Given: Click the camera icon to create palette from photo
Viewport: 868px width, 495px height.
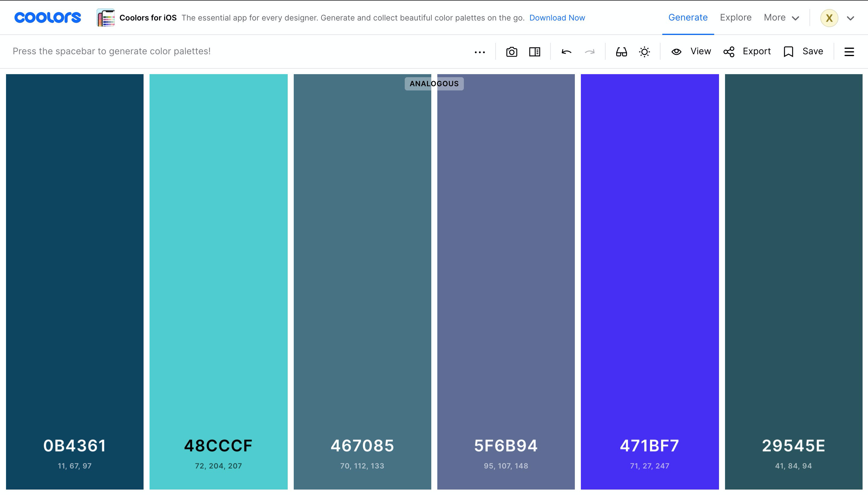Looking at the screenshot, I should coord(511,52).
